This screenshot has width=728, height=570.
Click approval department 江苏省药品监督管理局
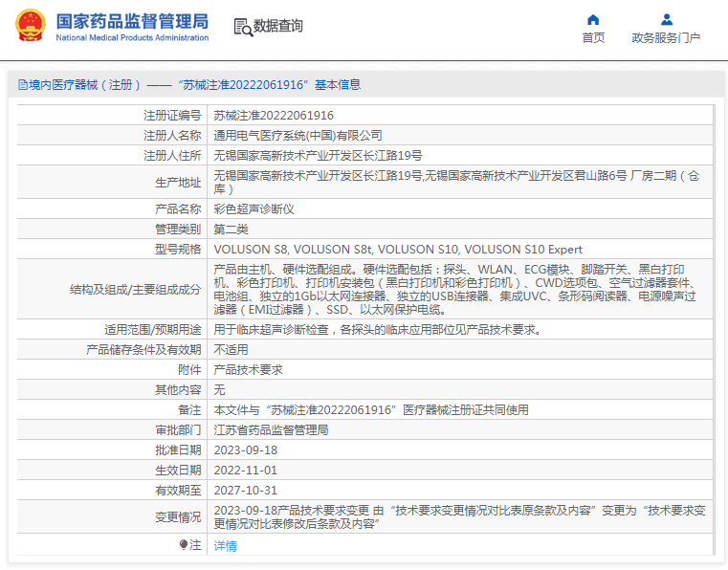click(271, 429)
